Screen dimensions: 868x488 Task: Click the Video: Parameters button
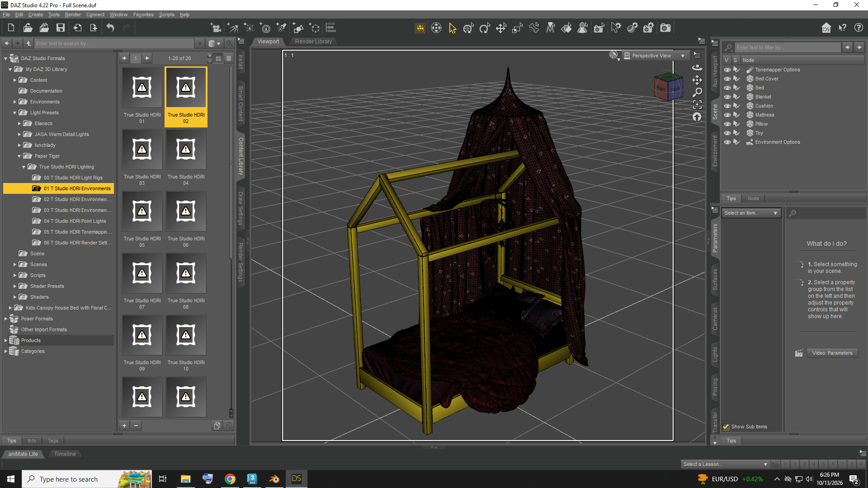click(832, 353)
